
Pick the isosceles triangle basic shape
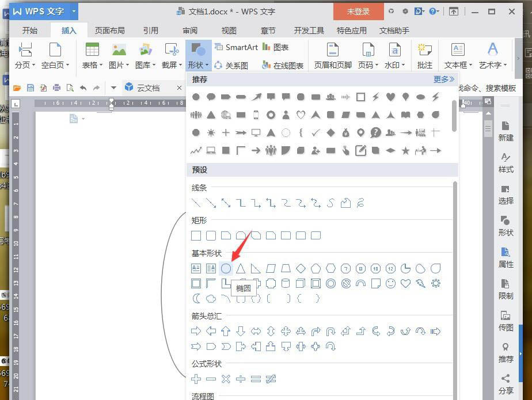pos(241,269)
